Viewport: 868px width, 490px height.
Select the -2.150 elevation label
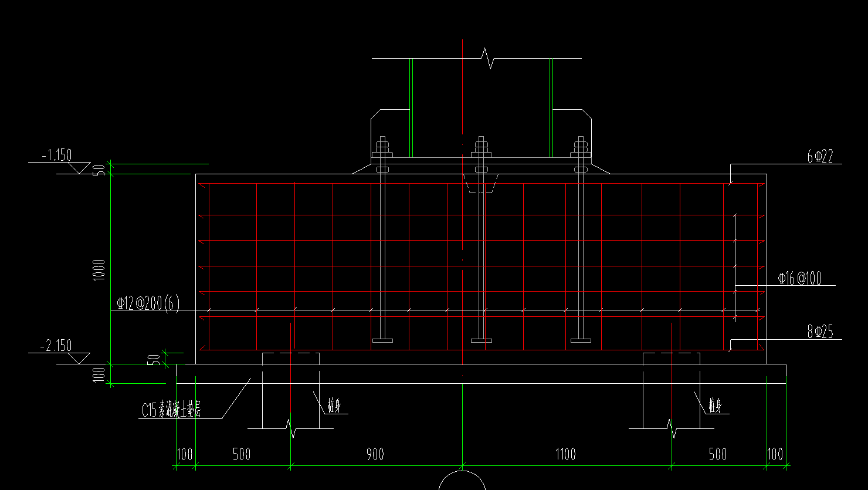click(x=57, y=346)
